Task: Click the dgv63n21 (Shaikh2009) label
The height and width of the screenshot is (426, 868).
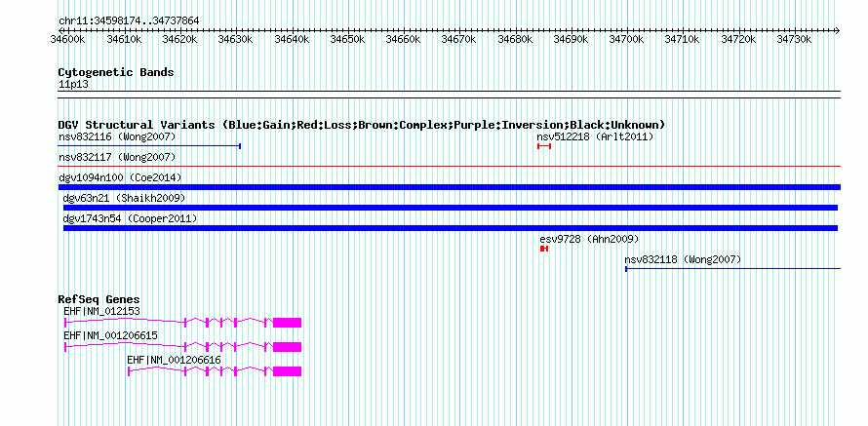Action: pyautogui.click(x=124, y=198)
